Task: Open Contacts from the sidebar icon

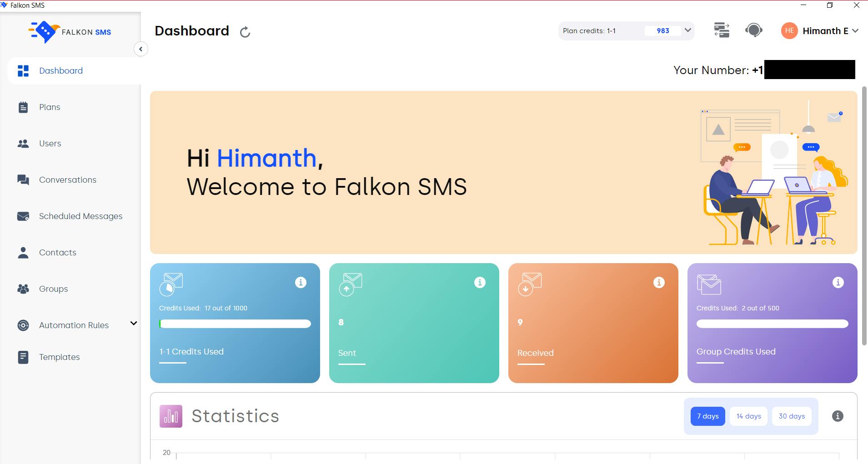Action: pos(23,252)
